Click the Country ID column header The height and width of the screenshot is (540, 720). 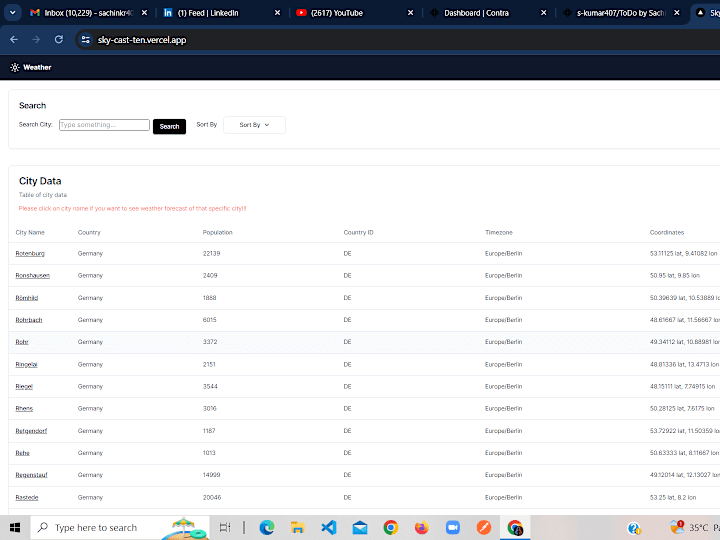tap(359, 232)
